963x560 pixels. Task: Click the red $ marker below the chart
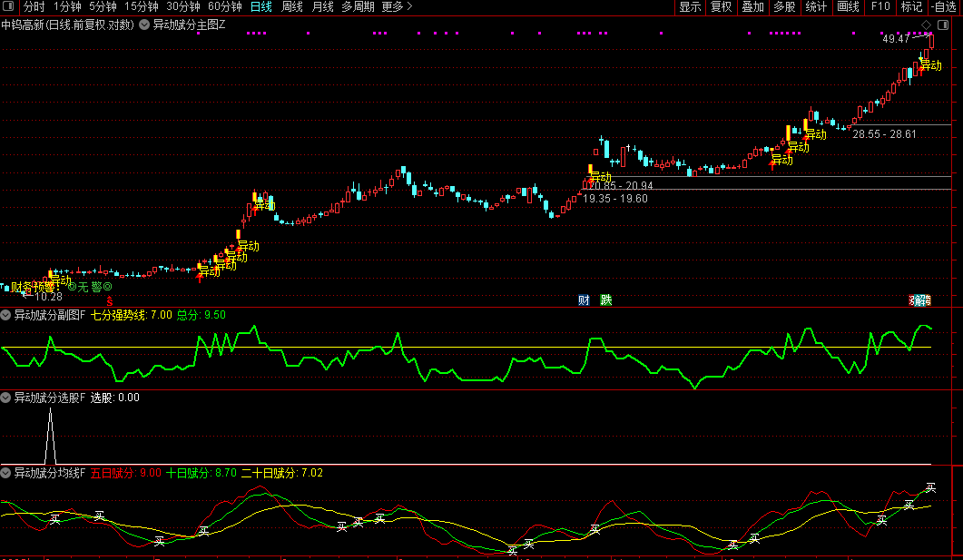click(x=110, y=300)
